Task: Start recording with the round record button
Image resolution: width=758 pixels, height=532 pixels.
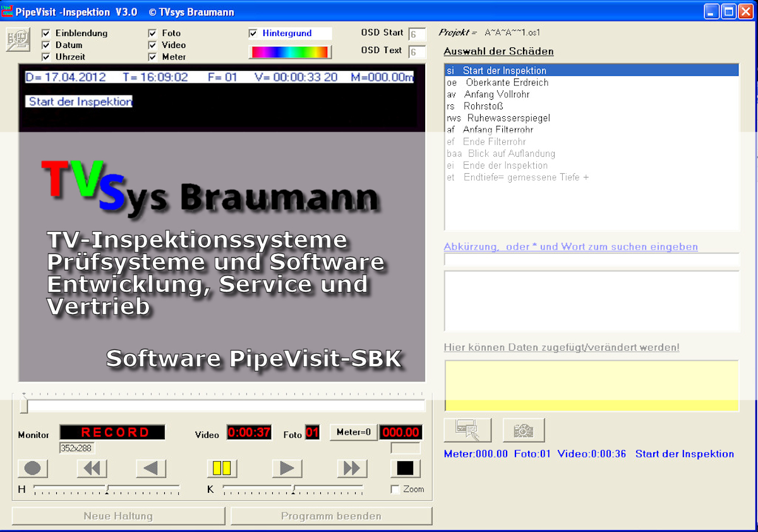Action: pyautogui.click(x=33, y=468)
